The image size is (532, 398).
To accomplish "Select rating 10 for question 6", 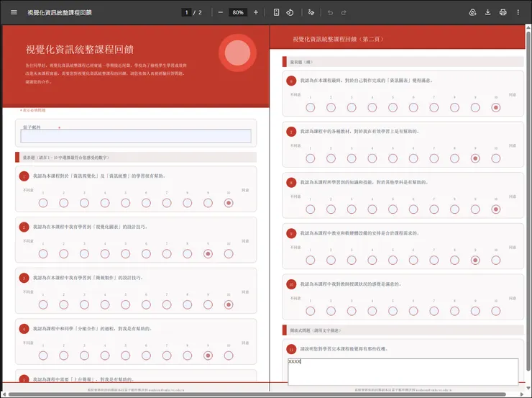I will coord(496,108).
